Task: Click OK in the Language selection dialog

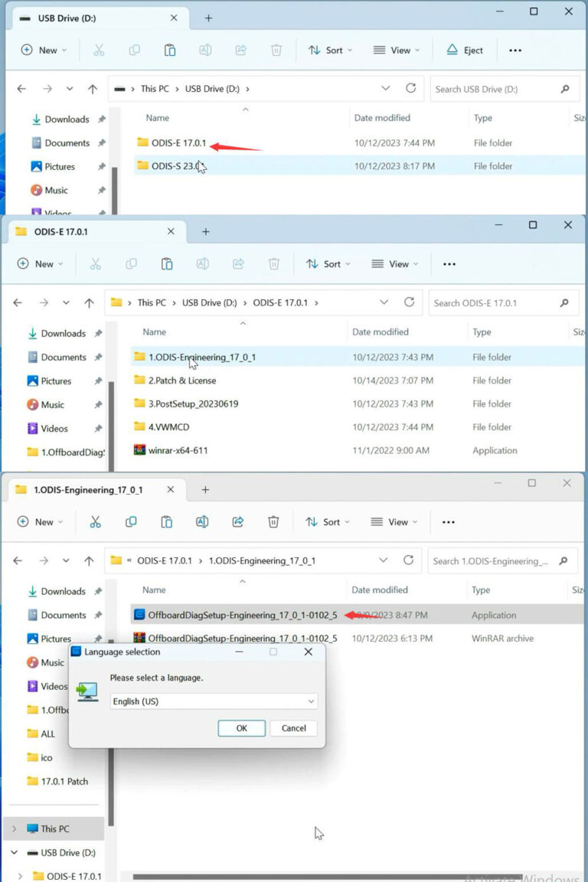Action: 241,728
